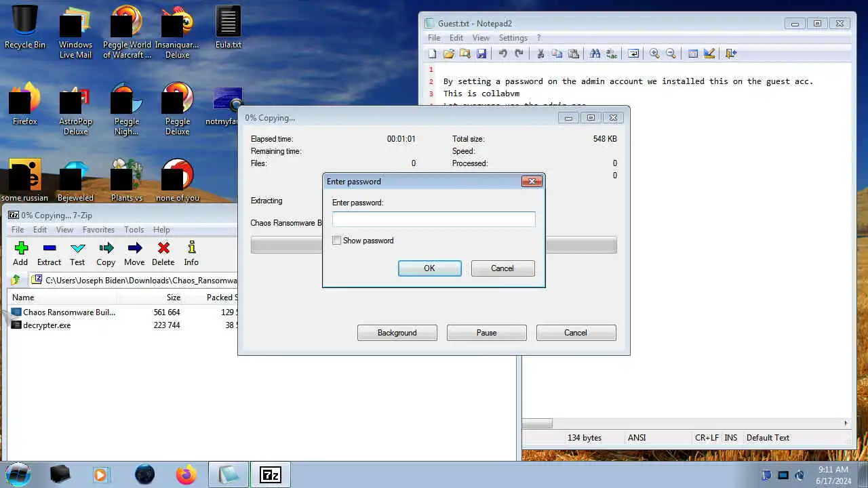The image size is (868, 488).
Task: Click ANSI encoding in Notepad2 status bar
Action: tap(637, 438)
